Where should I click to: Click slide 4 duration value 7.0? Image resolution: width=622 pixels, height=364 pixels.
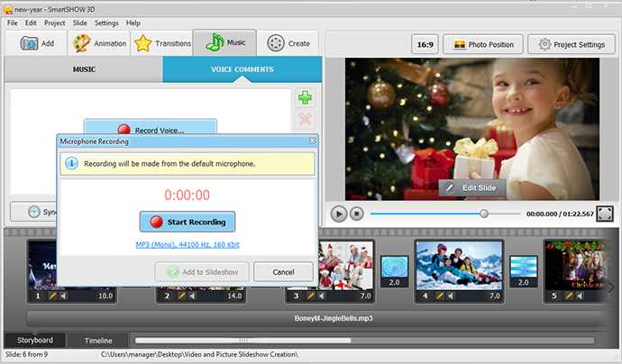coord(494,296)
